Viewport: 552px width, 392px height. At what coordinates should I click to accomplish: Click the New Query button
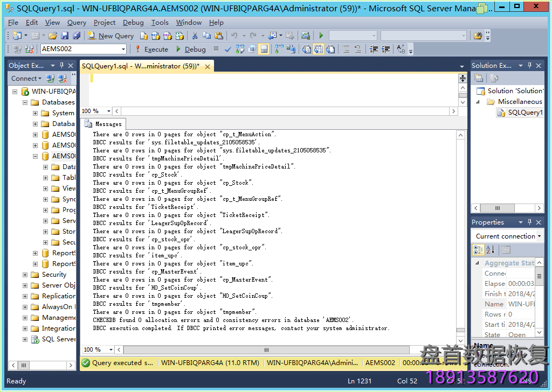(x=111, y=36)
